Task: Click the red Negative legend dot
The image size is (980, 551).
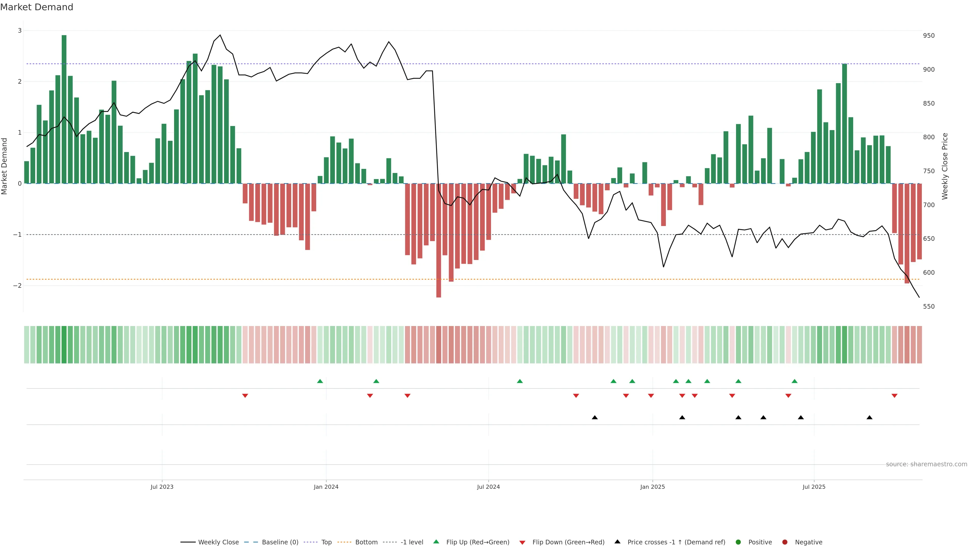Action: 785,542
